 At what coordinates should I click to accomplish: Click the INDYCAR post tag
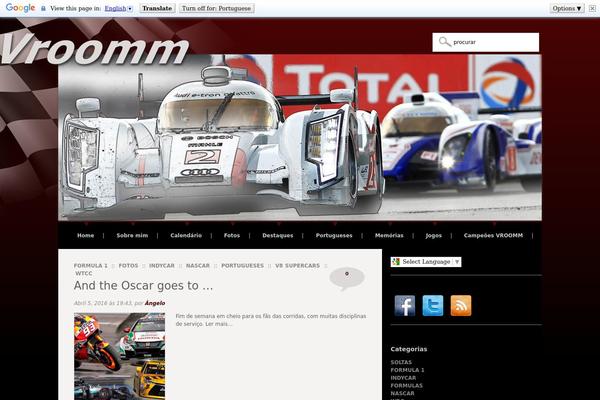tap(161, 266)
